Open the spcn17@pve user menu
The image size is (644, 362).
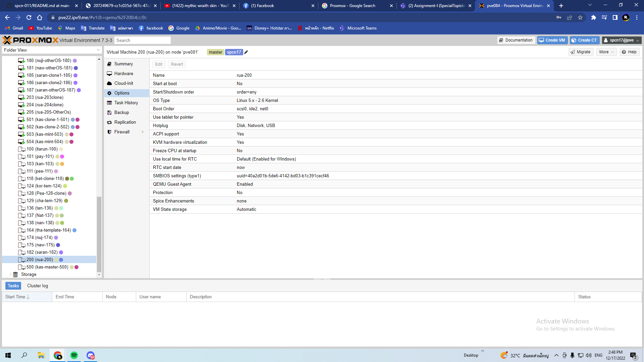point(622,40)
